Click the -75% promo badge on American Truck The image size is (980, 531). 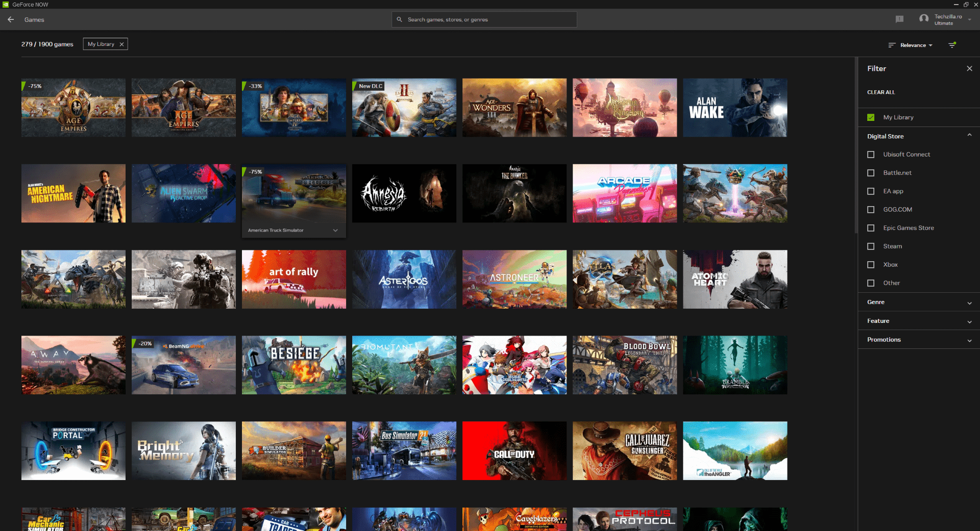pyautogui.click(x=253, y=172)
